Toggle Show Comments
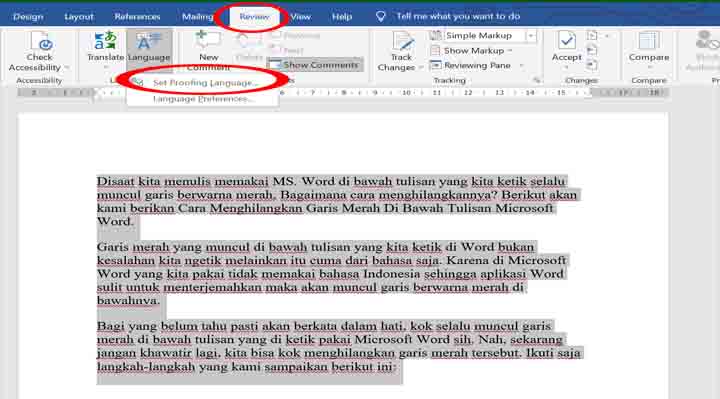 (x=315, y=65)
